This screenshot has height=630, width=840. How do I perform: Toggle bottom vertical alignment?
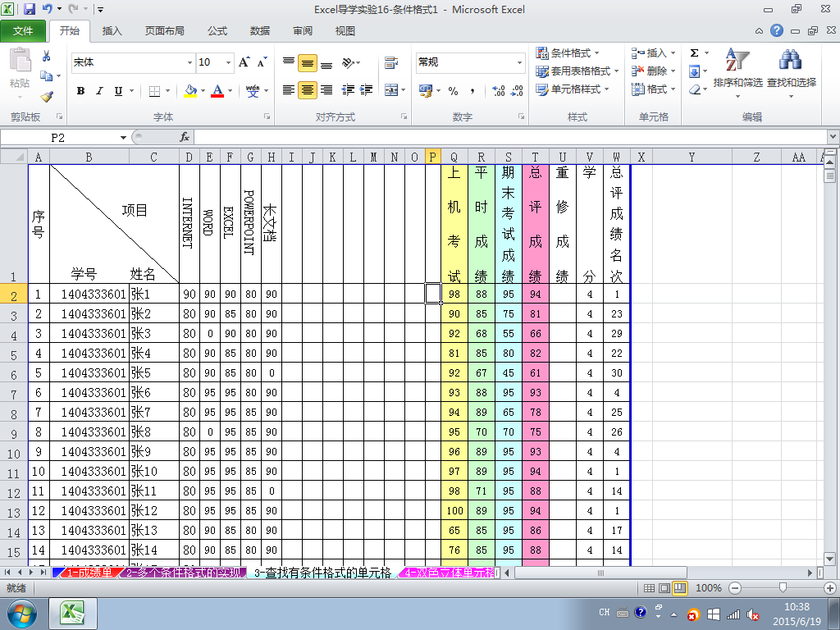[326, 63]
